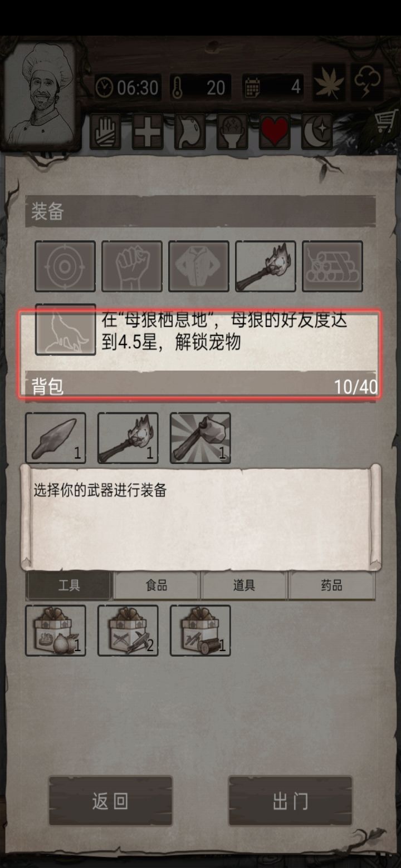Open the bandaged hand injury status
Image resolution: width=401 pixels, height=868 pixels.
pos(105,132)
